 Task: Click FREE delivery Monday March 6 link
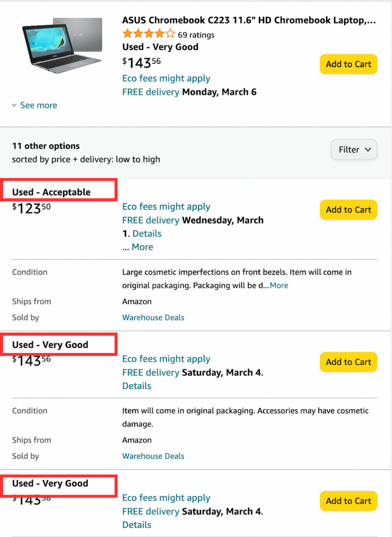coord(189,92)
